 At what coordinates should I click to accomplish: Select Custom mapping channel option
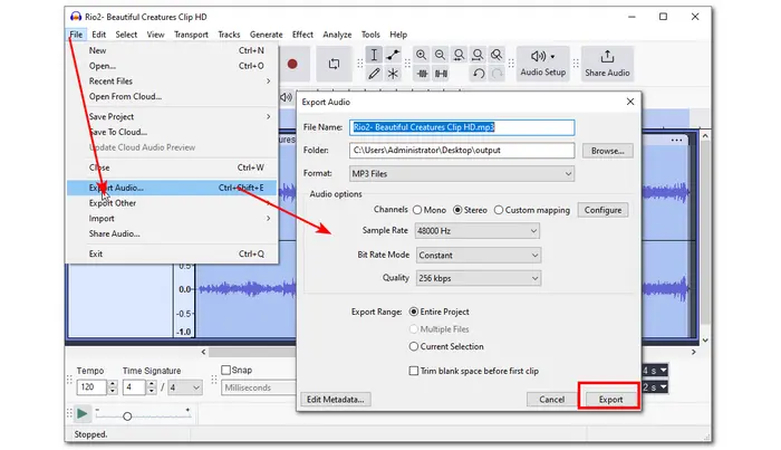[532, 210]
